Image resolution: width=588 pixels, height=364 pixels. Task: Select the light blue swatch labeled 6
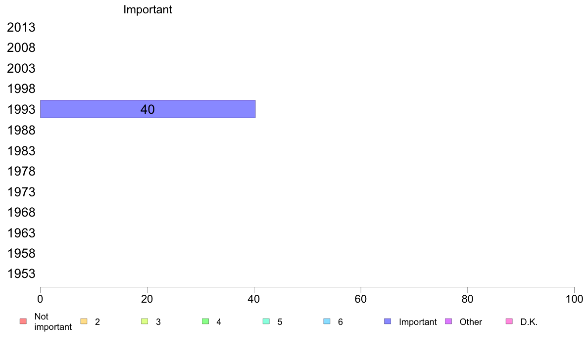coord(327,321)
